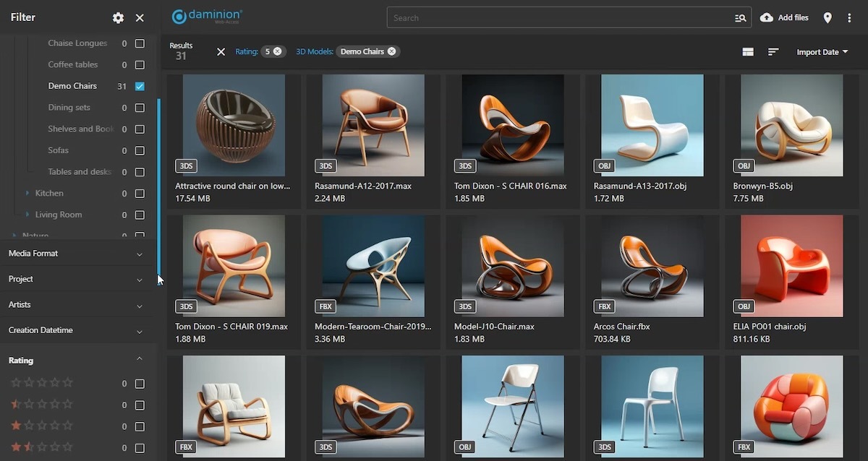The height and width of the screenshot is (461, 868).
Task: Expand the Kitchen tree node
Action: (27, 194)
